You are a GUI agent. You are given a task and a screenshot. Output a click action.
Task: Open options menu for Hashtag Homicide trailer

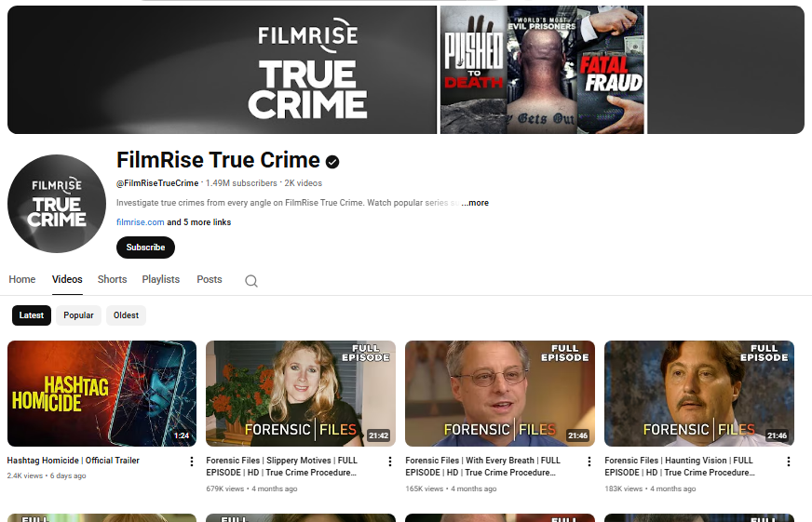[191, 461]
